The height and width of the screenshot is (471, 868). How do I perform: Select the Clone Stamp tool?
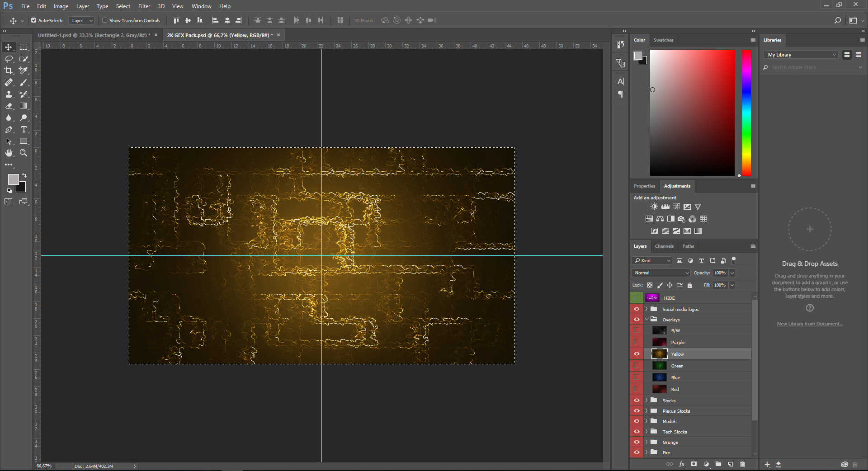point(9,94)
